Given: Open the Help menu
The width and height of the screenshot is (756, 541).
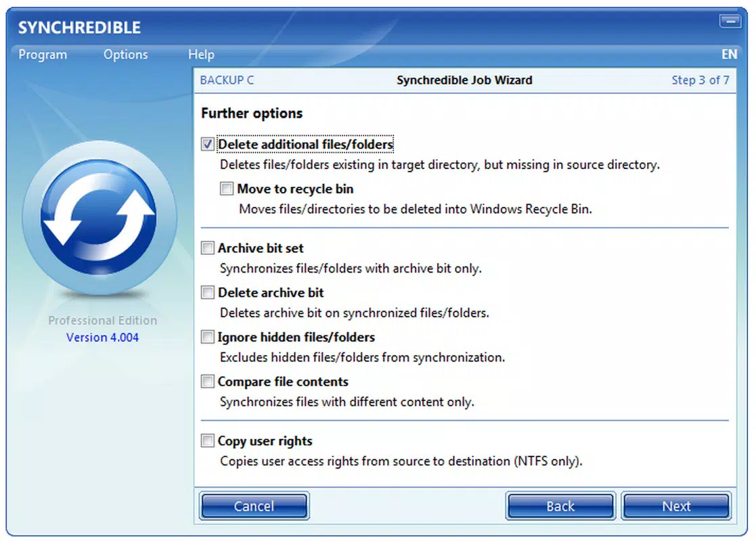Looking at the screenshot, I should pos(201,54).
